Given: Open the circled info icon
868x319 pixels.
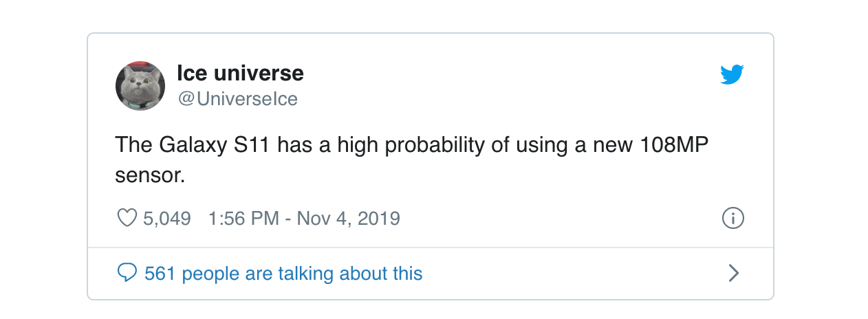Looking at the screenshot, I should [x=733, y=219].
